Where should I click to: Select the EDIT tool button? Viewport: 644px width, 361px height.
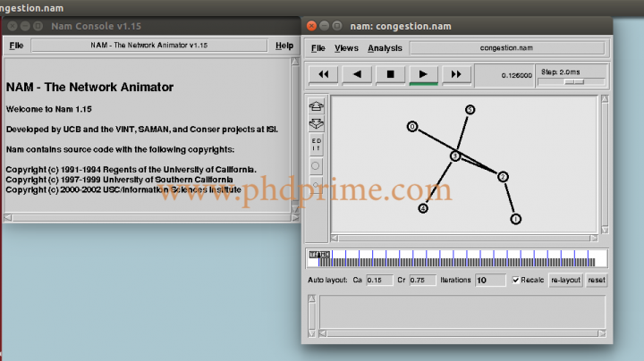coord(316,144)
